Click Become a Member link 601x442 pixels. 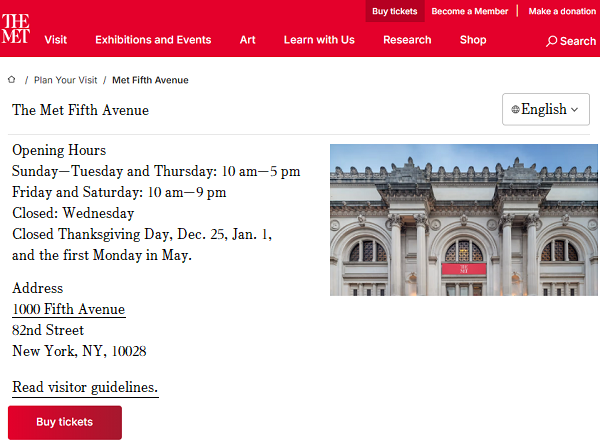[469, 11]
